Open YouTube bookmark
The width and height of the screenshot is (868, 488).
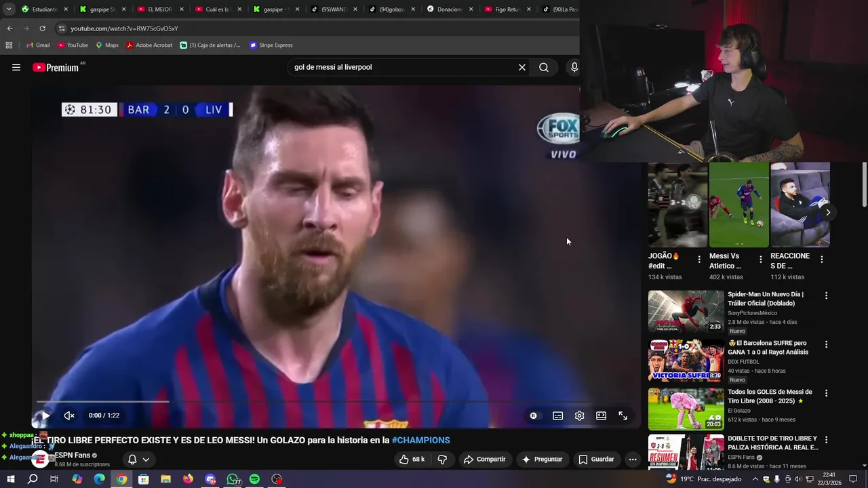[x=73, y=45]
